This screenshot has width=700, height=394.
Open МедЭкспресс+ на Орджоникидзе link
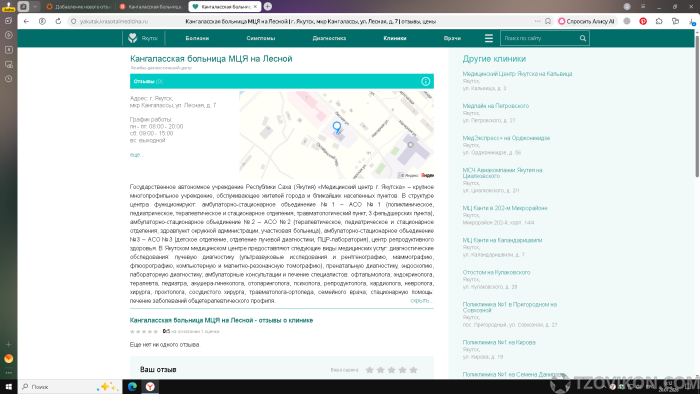pos(506,138)
